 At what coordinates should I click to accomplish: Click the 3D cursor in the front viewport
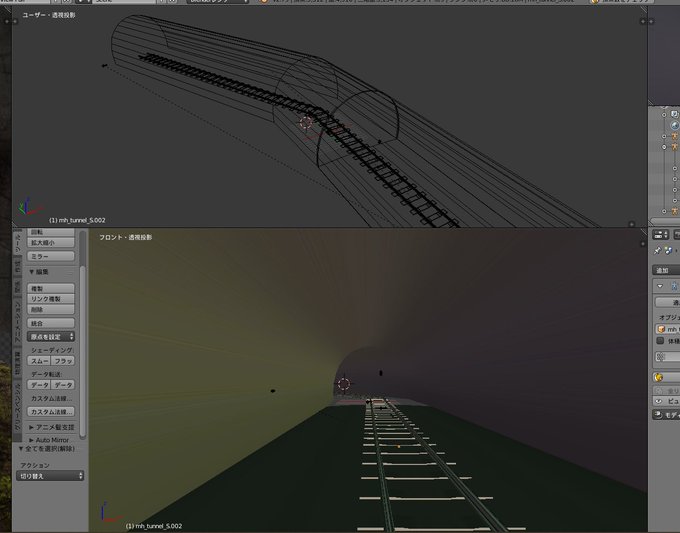click(344, 384)
